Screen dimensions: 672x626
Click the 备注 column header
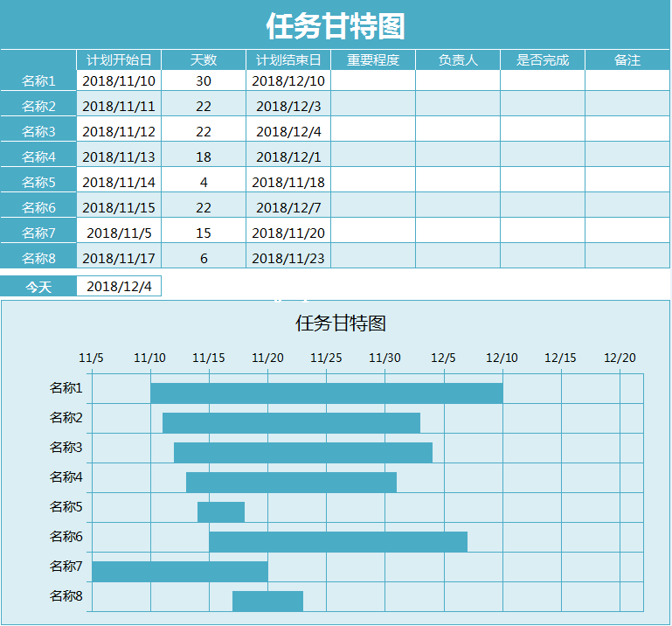tap(627, 60)
